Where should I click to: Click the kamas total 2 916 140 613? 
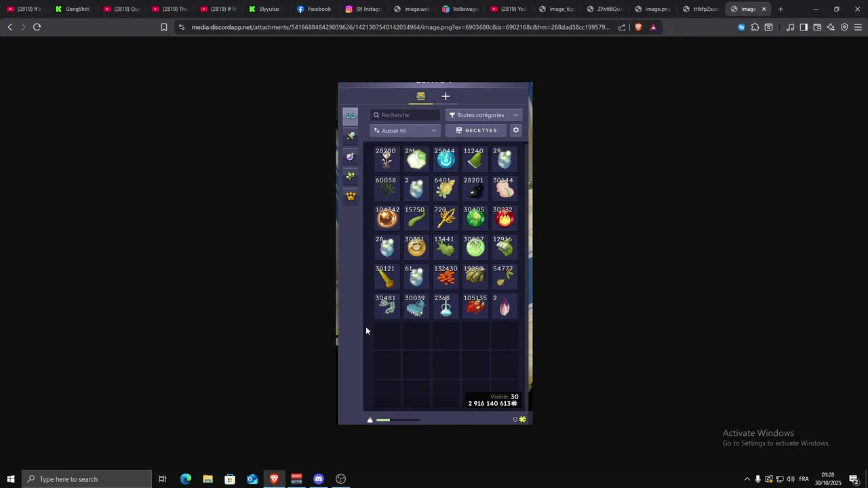(x=492, y=403)
